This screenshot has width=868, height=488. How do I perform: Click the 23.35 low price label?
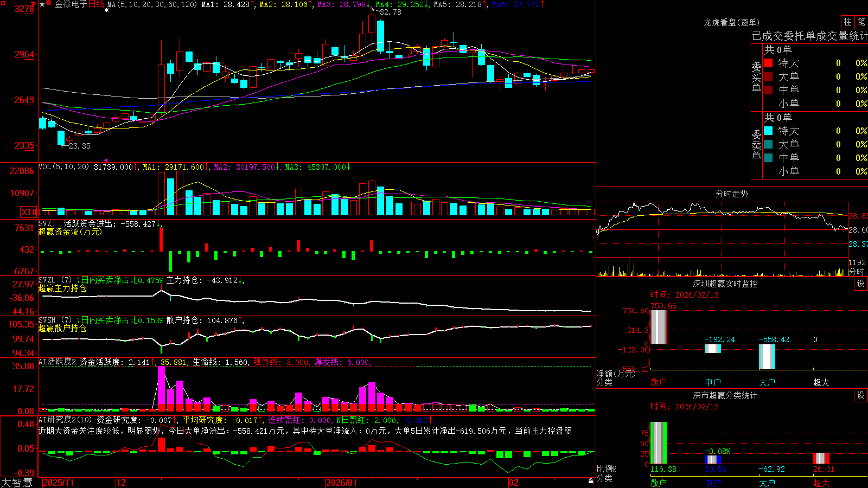tap(80, 146)
